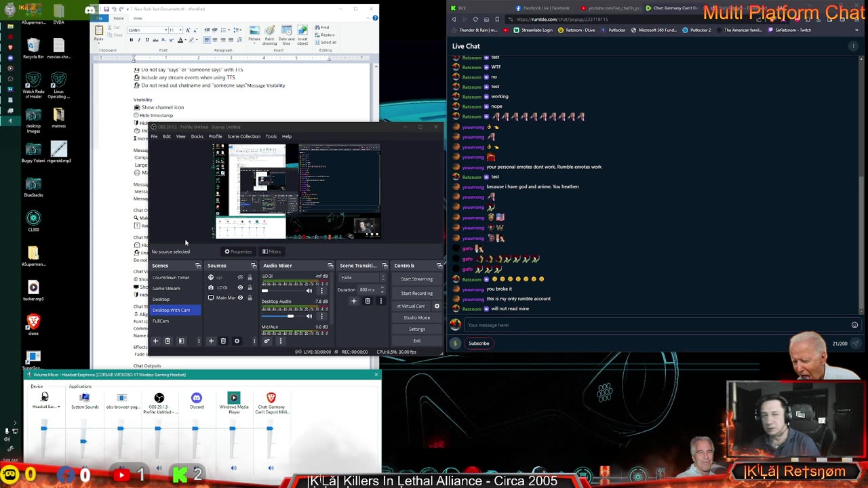This screenshot has width=868, height=488.
Task: Remove selected scene with trash icon in Scenes
Action: [167, 341]
